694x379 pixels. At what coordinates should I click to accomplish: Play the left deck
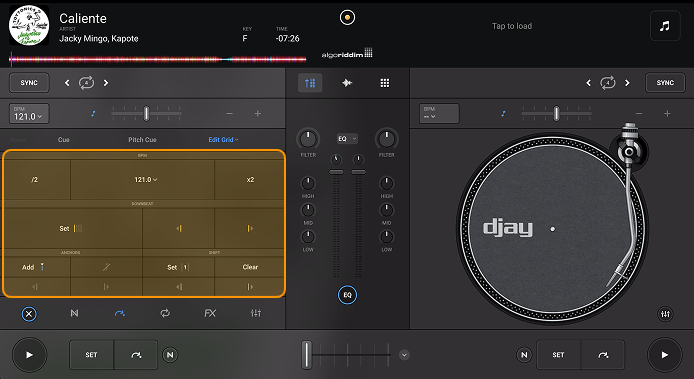(29, 355)
